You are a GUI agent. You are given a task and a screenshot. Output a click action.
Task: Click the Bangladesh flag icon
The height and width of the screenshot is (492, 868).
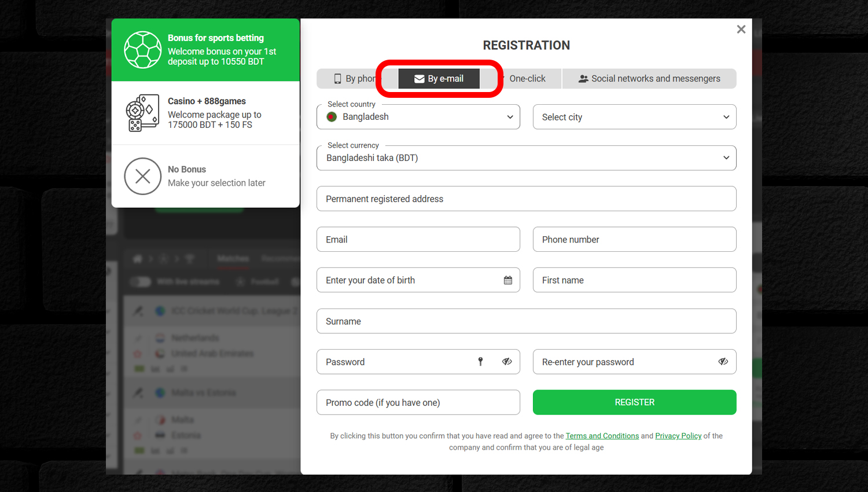coord(332,117)
